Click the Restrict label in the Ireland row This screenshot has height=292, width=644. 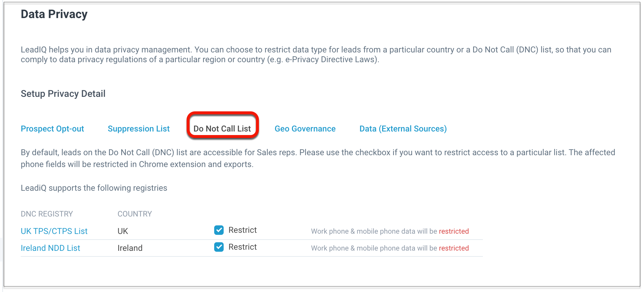click(242, 247)
